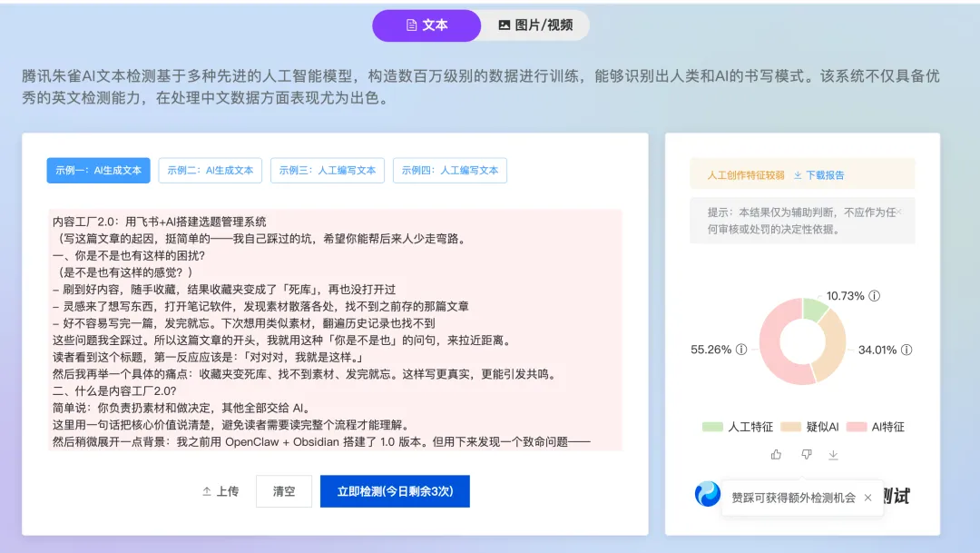Click the line 内容工厂2.0：用飞书+AI搭建选题管理系统
The width and height of the screenshot is (980, 553).
160,222
